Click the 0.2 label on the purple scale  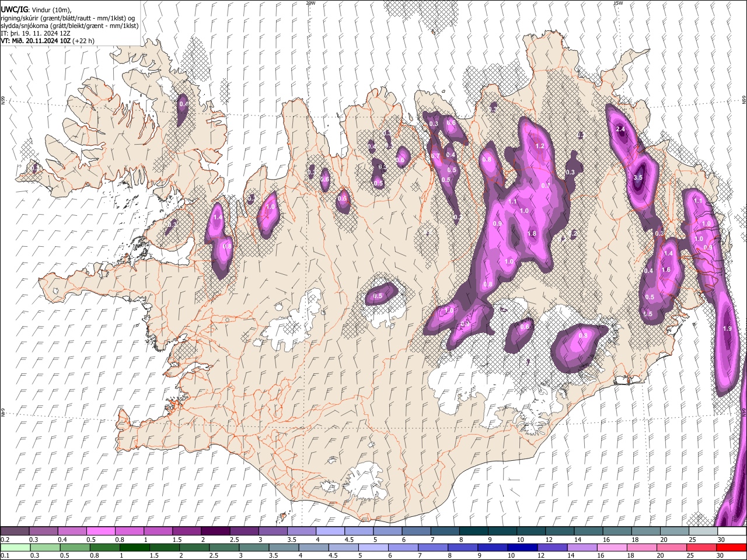pyautogui.click(x=5, y=540)
